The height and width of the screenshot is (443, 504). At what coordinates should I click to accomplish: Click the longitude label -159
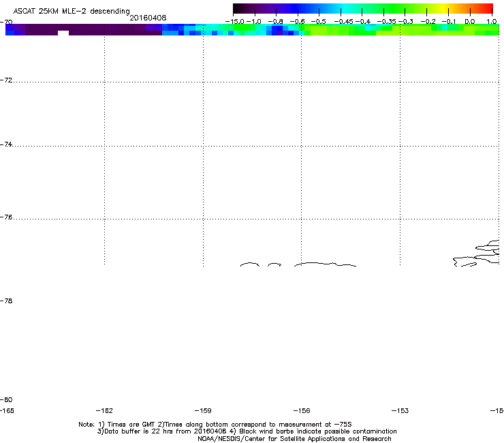pos(203,410)
